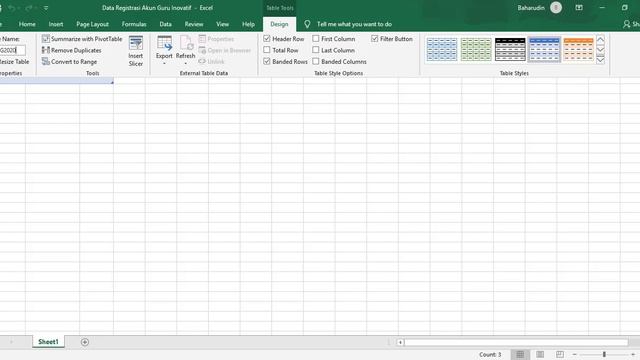This screenshot has width=640, height=360.
Task: Open the View tab
Action: point(222,24)
